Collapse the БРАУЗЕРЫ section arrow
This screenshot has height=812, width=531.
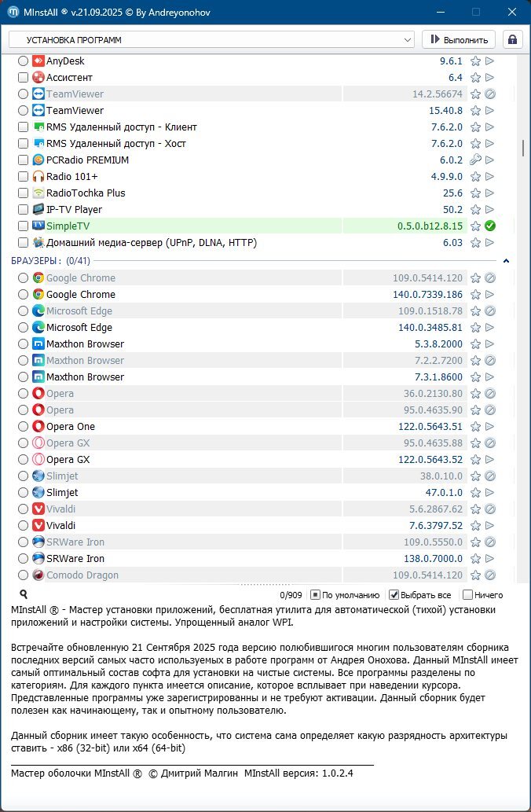(507, 261)
